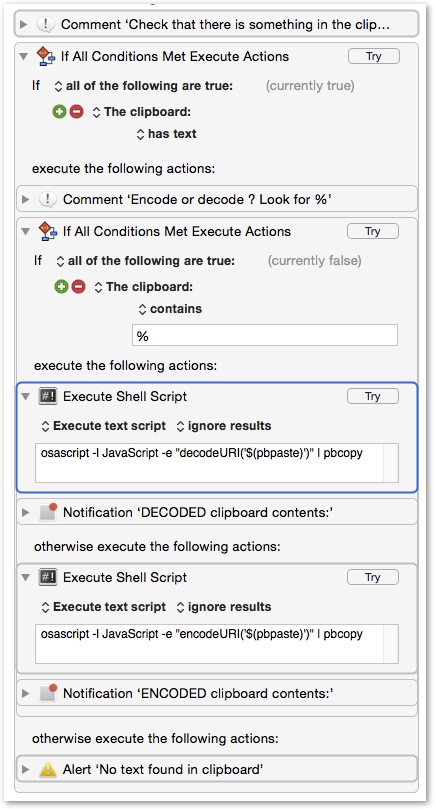The width and height of the screenshot is (434, 809).
Task: Click Try on the encodeURI shell script
Action: tap(373, 577)
